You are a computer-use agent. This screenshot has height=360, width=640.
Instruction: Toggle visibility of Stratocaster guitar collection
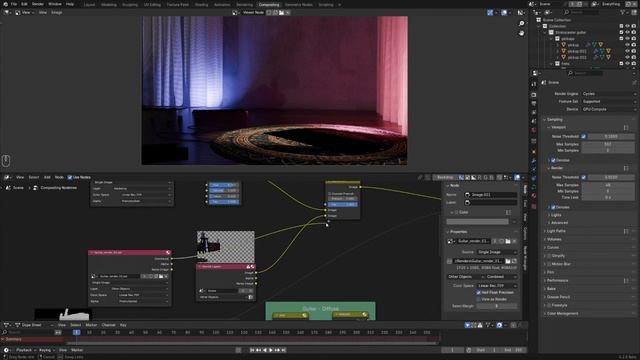(x=627, y=32)
